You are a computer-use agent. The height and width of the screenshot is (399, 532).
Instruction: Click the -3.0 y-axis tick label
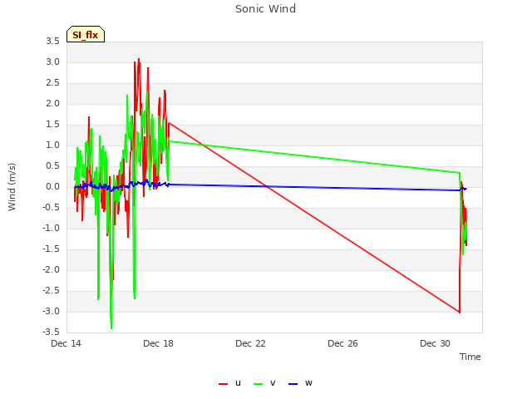coord(52,311)
